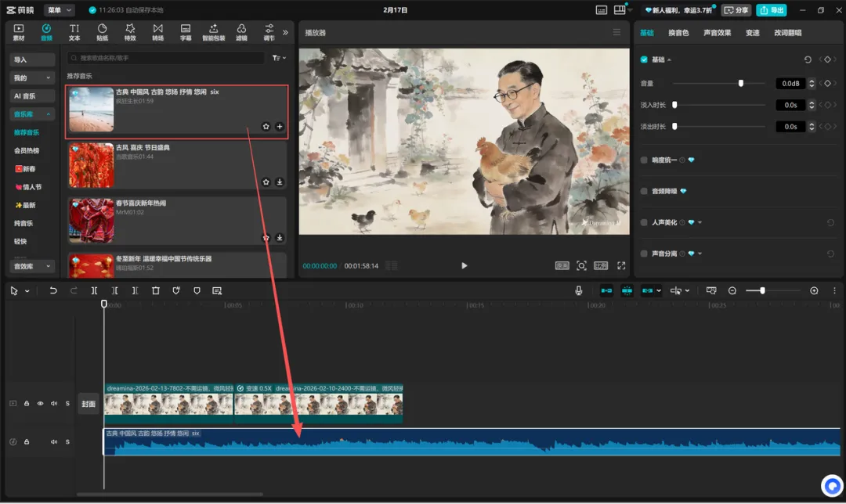
Task: Lock the audio track
Action: coord(27,442)
